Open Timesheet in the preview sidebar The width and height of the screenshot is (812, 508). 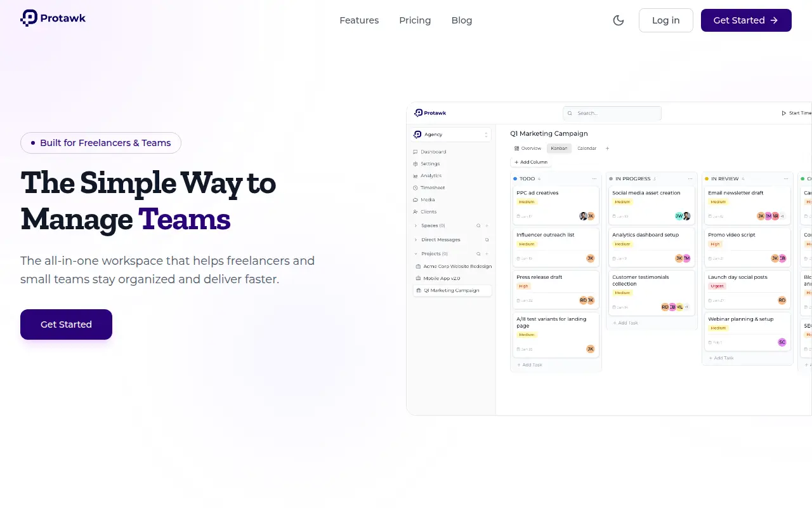click(x=433, y=188)
